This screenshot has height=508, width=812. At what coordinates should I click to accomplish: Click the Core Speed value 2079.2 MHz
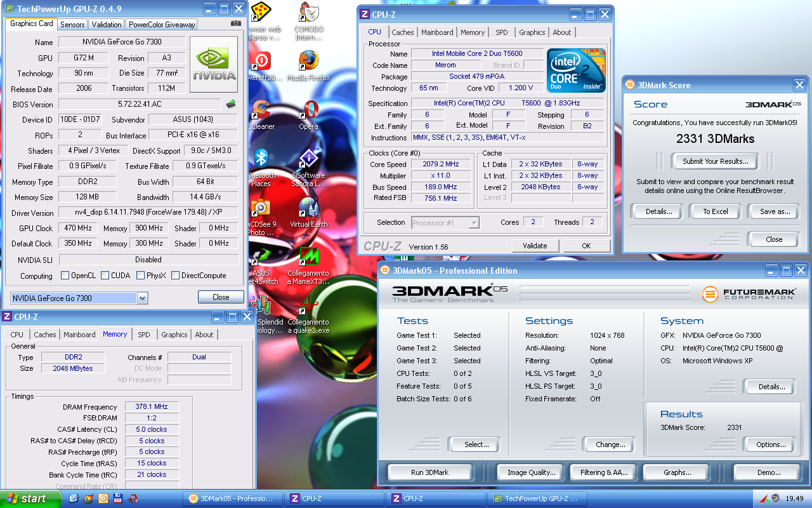[440, 164]
